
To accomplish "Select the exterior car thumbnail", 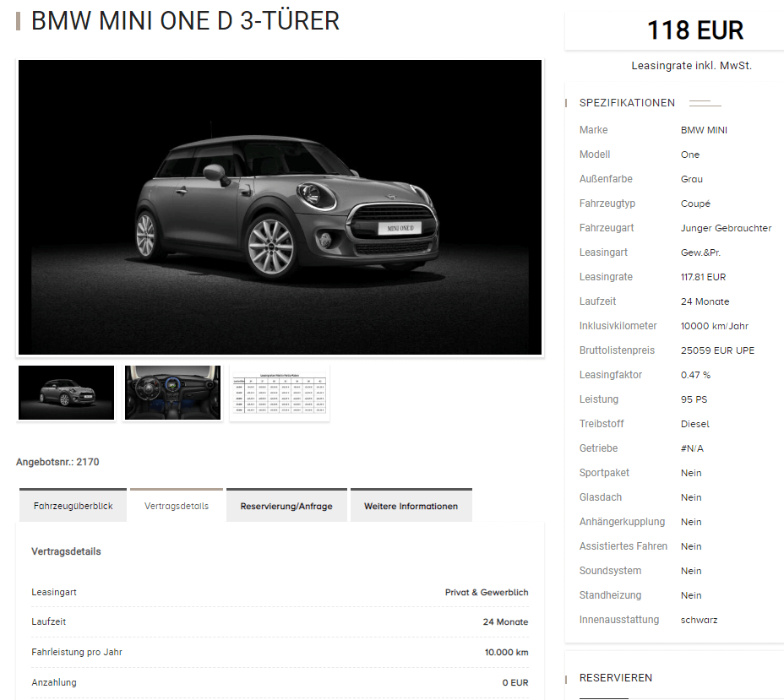I will 66,393.
